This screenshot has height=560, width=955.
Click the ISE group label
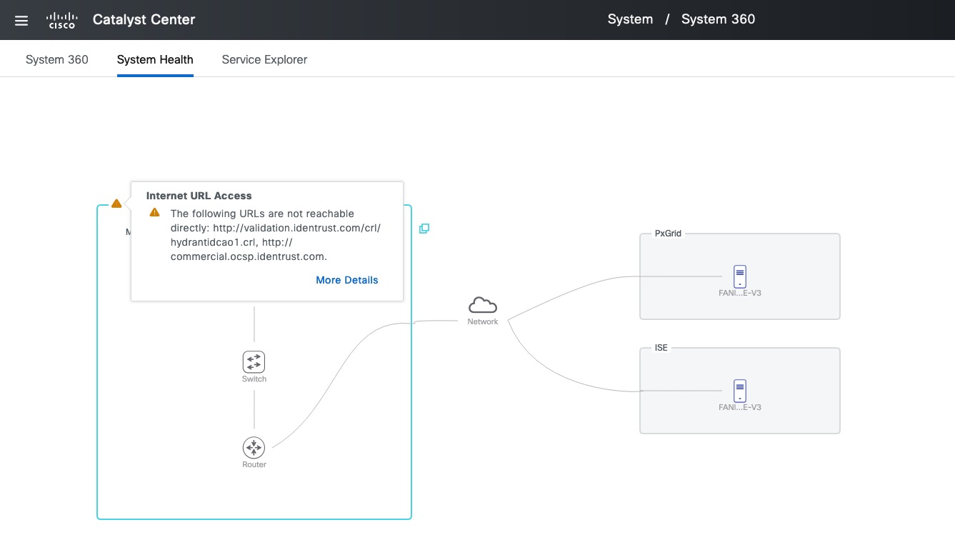coord(659,348)
